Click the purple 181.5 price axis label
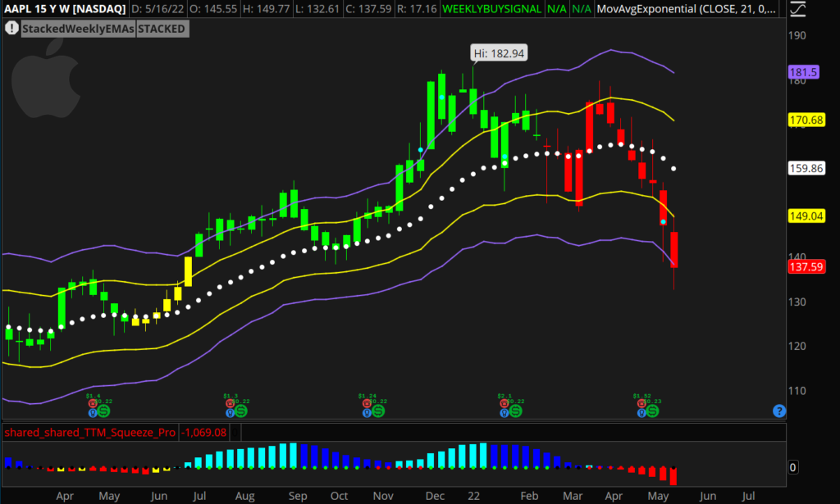 [803, 72]
